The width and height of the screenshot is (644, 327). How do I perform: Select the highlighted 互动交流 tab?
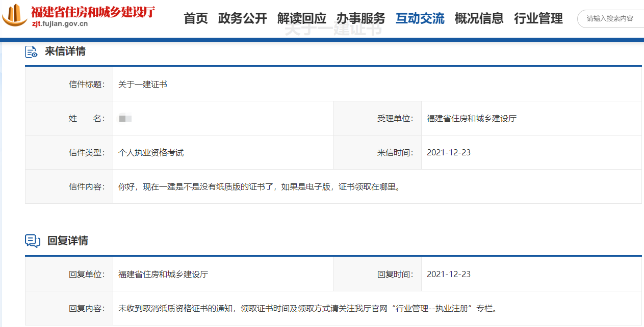pyautogui.click(x=419, y=18)
